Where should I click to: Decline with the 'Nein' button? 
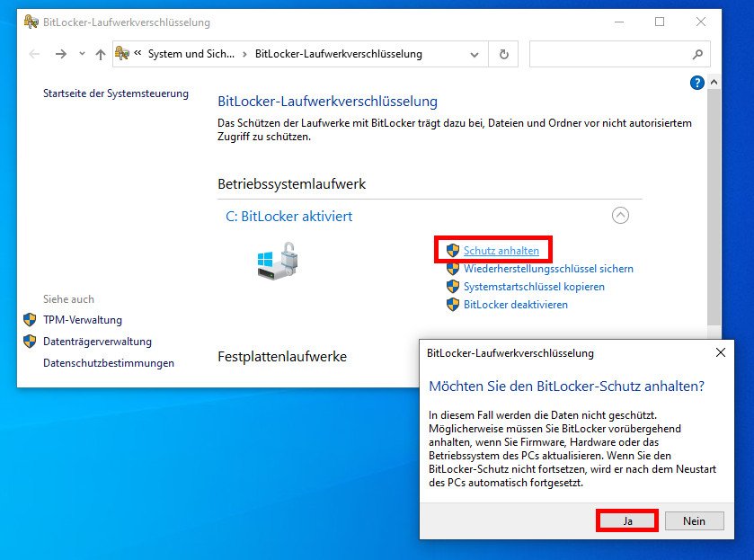[x=695, y=521]
